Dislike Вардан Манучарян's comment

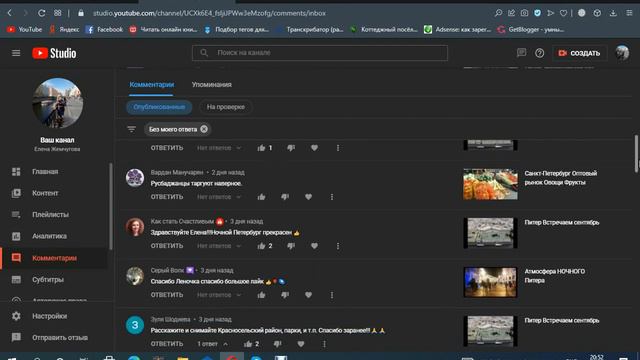coord(285,197)
